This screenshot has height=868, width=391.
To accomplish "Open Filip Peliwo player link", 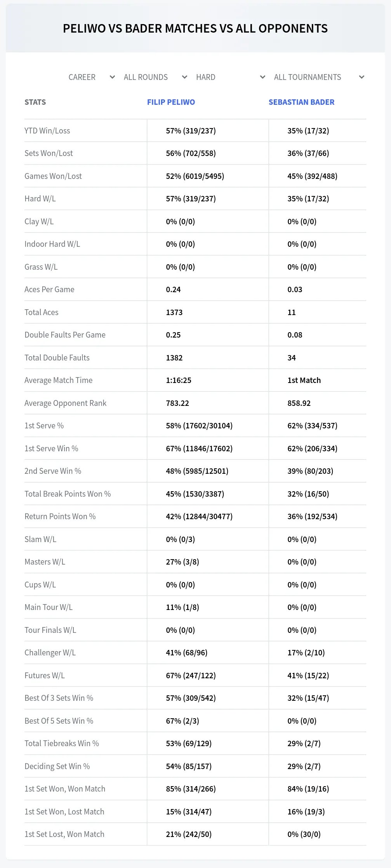I will (x=171, y=102).
